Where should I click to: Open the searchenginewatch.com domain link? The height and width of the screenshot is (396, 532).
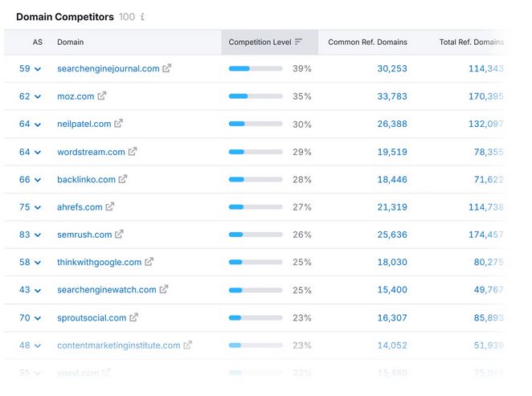107,290
